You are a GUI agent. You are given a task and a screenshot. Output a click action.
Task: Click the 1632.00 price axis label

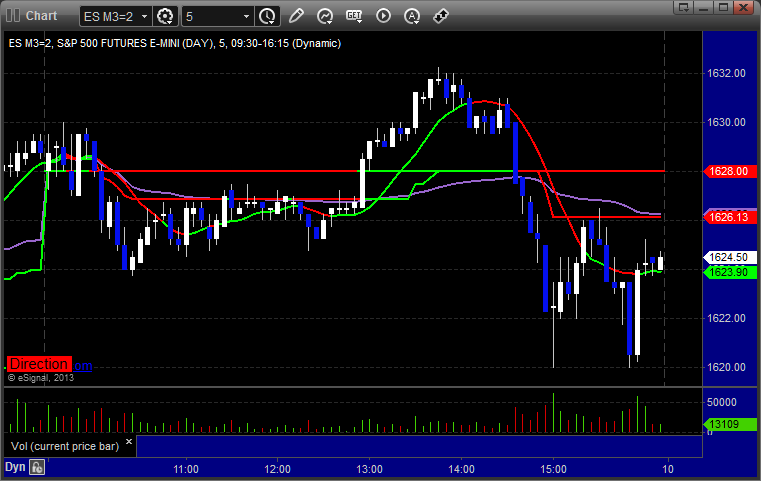pos(726,73)
